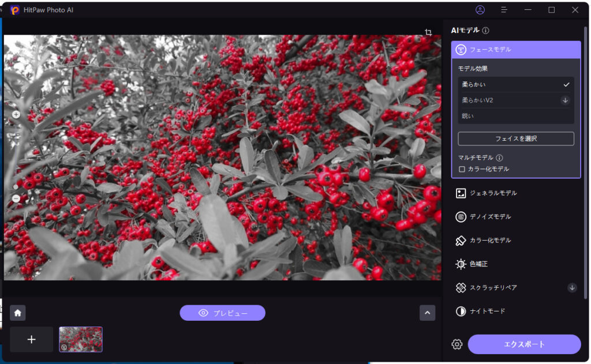Select the red berries image thumbnail

(81, 339)
